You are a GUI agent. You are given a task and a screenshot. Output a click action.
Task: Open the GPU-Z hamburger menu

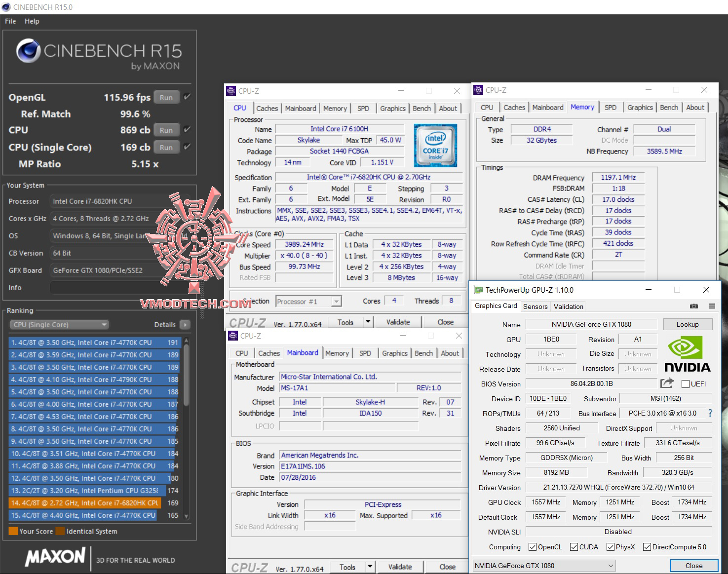[x=712, y=306]
